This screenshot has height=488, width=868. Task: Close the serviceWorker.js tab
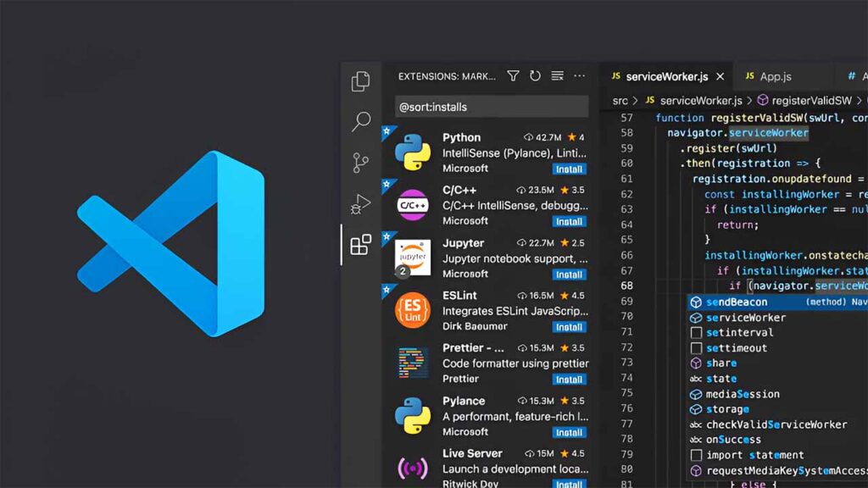721,76
